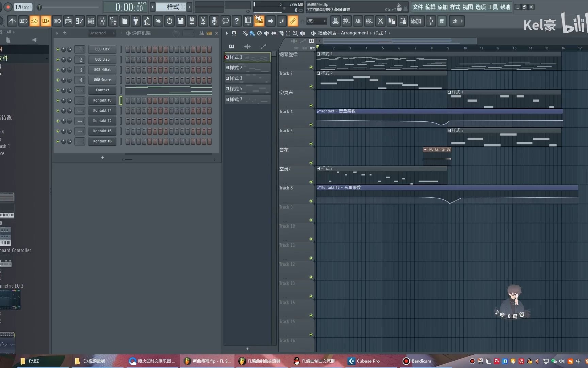Open the mixer view icon
The image size is (588, 368).
coord(102,21)
